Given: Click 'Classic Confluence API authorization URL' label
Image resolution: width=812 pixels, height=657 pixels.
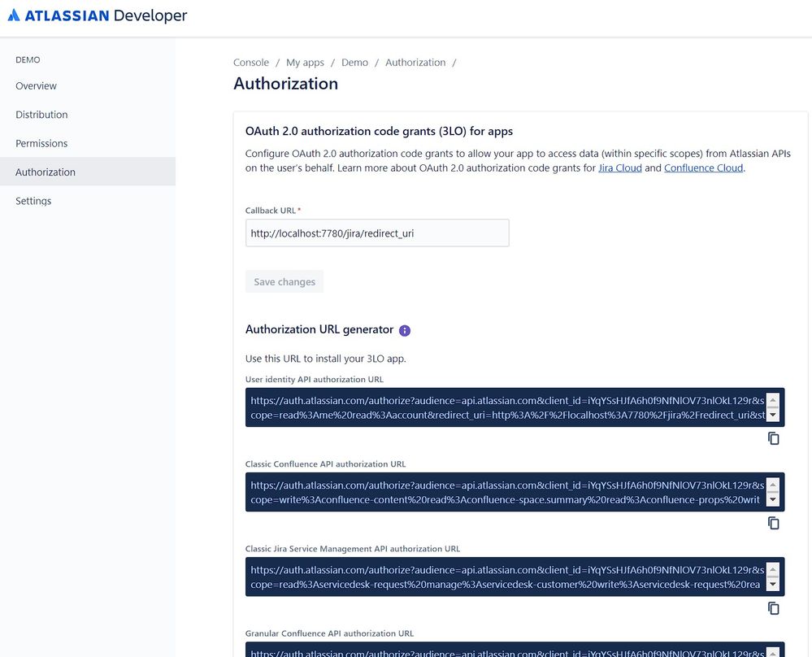Looking at the screenshot, I should point(325,463).
